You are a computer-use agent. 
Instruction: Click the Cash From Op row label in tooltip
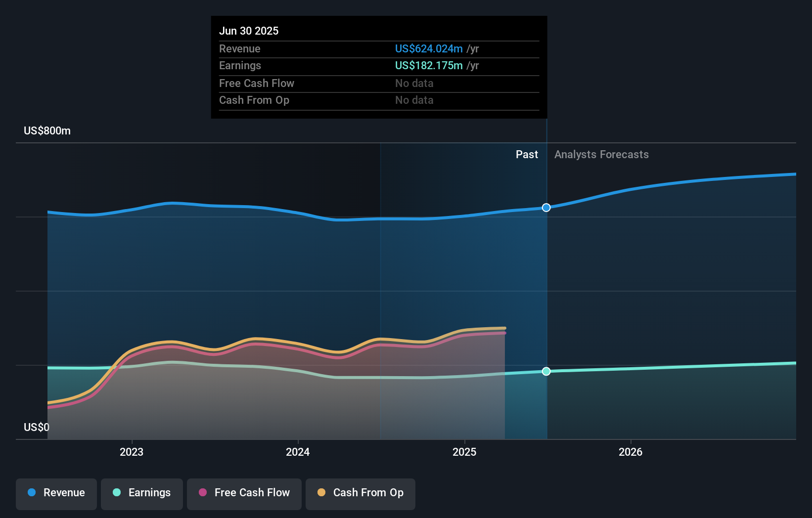click(254, 100)
